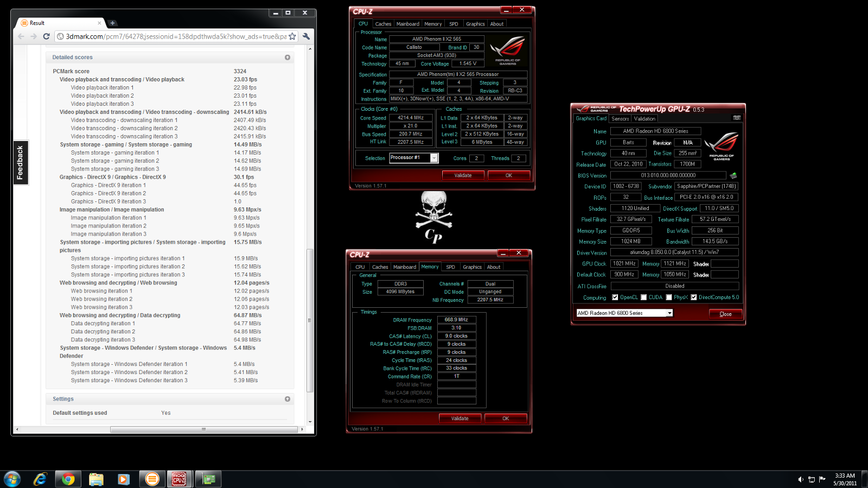
Task: Click the scroll down arrow in browser
Action: [310, 422]
